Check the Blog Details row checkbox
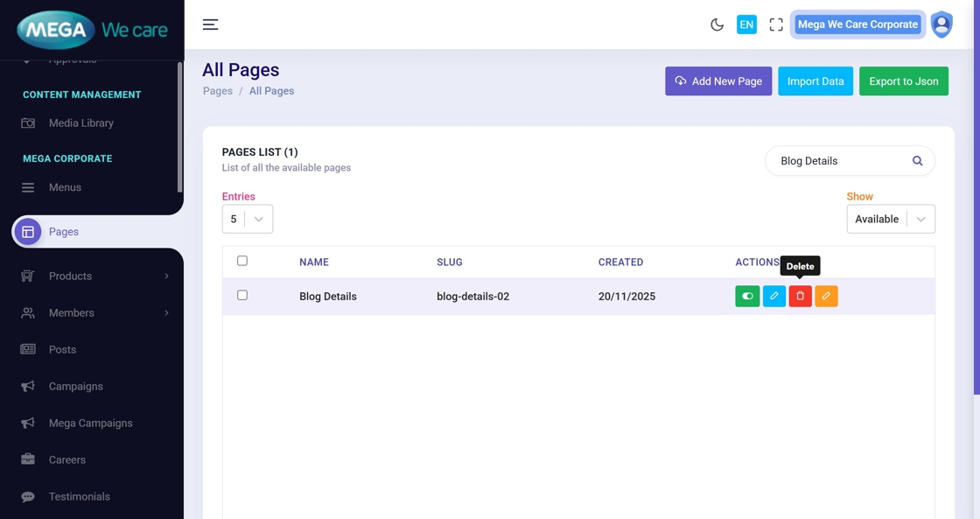The height and width of the screenshot is (519, 980). pyautogui.click(x=242, y=296)
